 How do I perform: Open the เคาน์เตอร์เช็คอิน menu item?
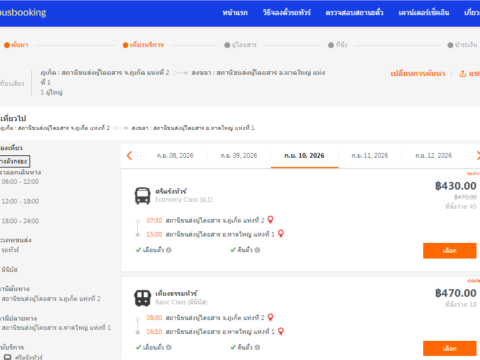click(x=424, y=13)
